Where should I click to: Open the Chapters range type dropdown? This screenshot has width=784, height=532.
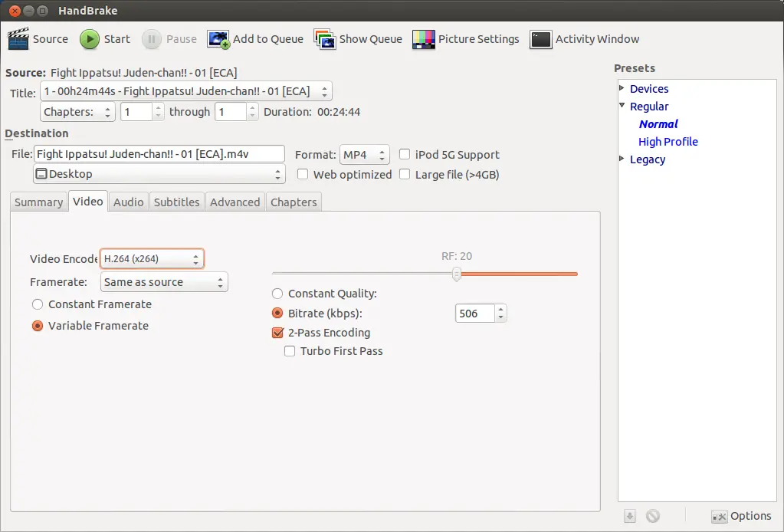(77, 111)
